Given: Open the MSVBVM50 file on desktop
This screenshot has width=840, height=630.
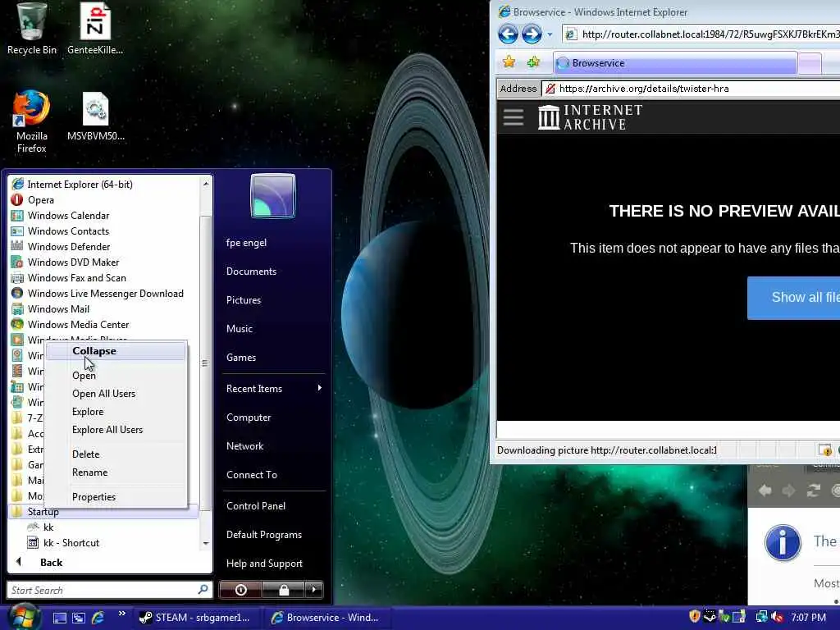Looking at the screenshot, I should [95, 116].
